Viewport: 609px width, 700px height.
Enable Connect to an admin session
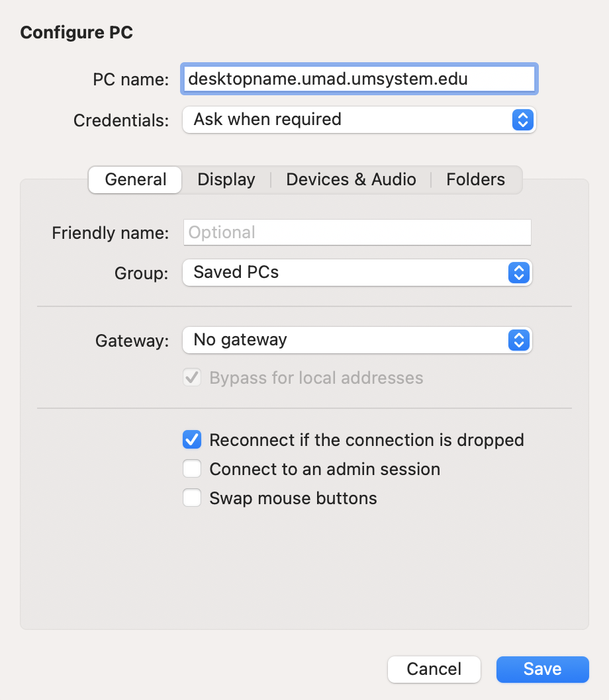point(192,468)
